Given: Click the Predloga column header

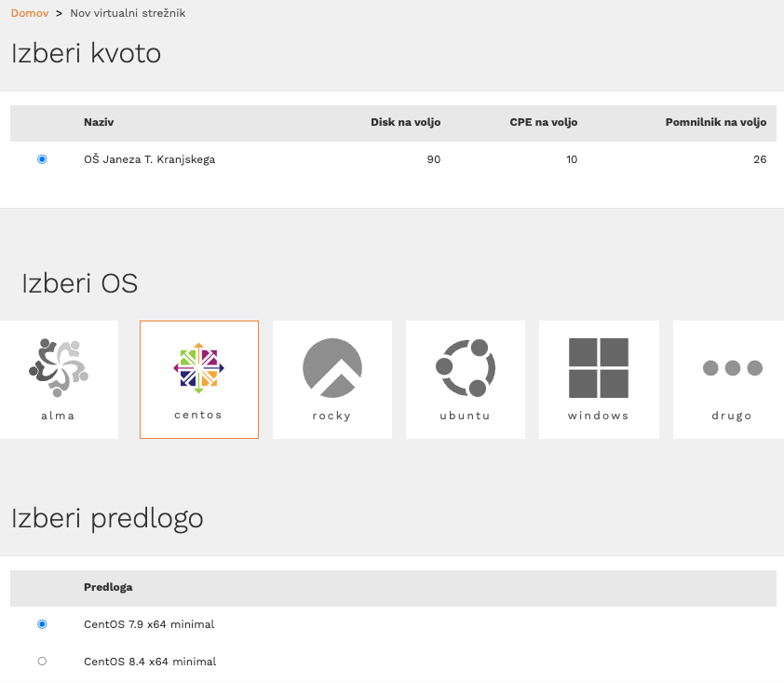Looking at the screenshot, I should coord(108,587).
